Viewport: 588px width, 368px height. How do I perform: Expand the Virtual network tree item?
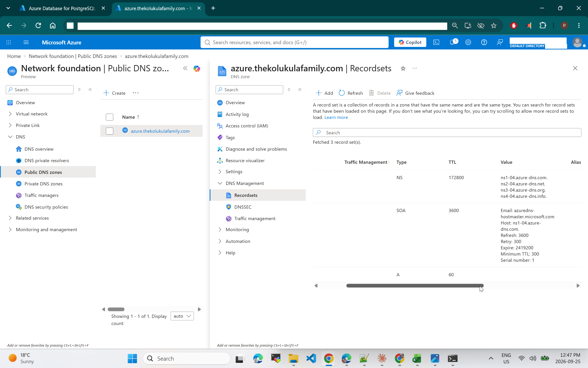(10, 114)
